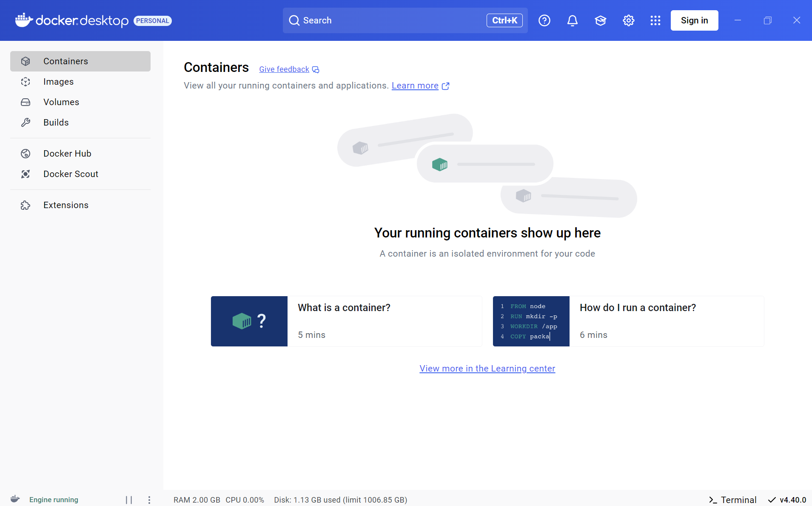Click the Sign in button
812x506 pixels.
(694, 20)
